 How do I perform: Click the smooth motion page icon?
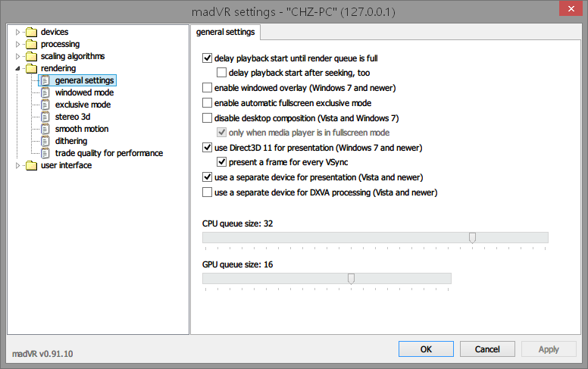[45, 129]
